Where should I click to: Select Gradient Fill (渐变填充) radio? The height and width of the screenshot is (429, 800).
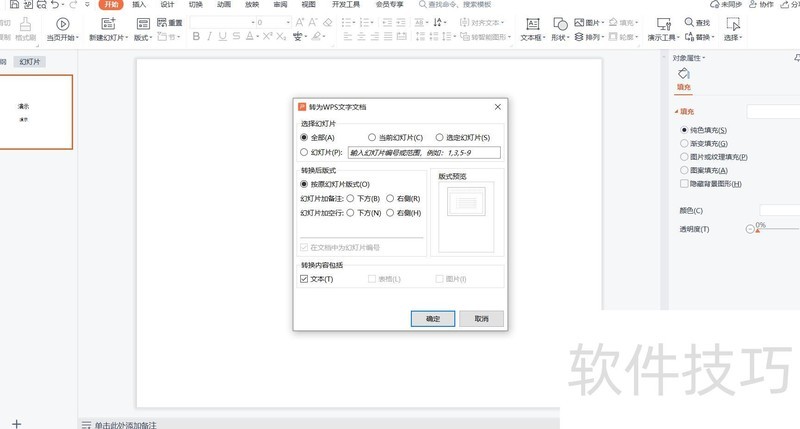[x=684, y=143]
